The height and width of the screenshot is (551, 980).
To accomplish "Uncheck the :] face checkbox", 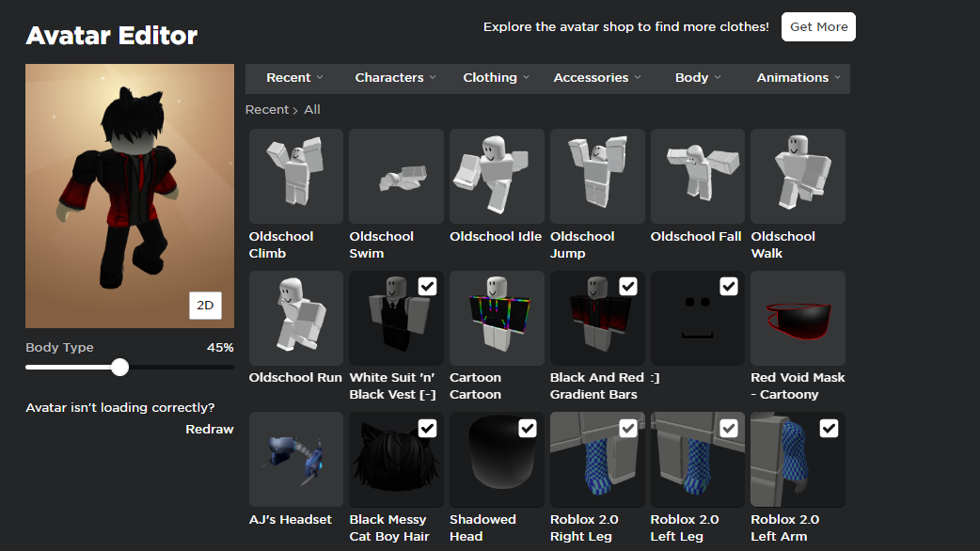I will [x=729, y=287].
